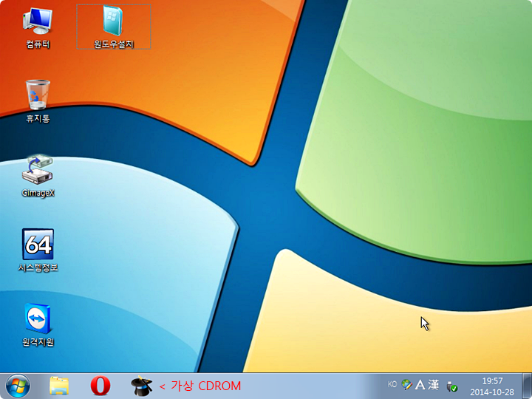532x399 pixels.
Task: Click the 漢 Hanja conversion button
Action: [x=433, y=384]
